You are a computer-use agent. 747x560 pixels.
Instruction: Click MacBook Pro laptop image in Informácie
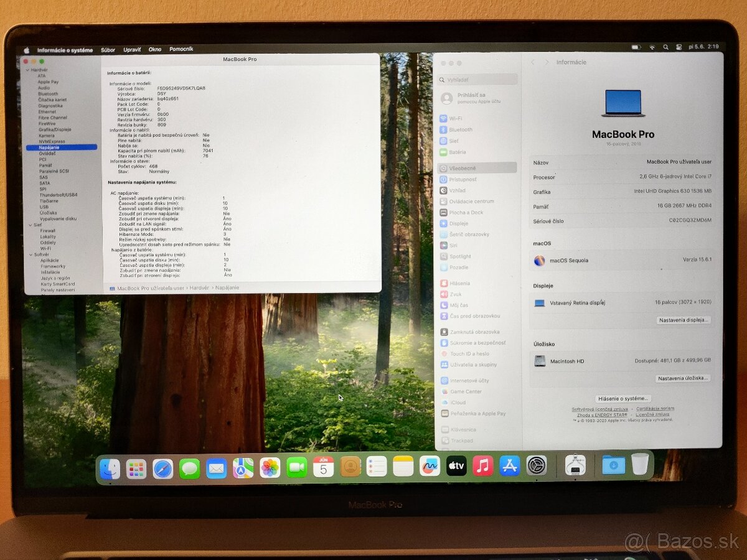623,103
